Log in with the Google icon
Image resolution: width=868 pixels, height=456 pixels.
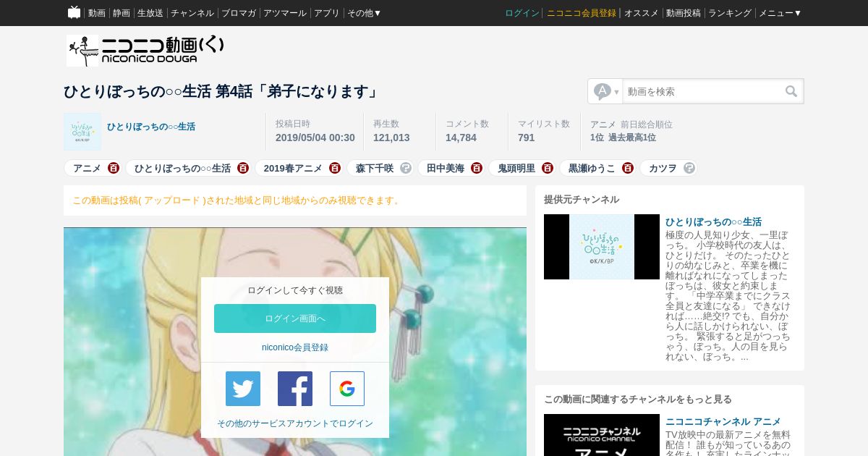click(x=347, y=389)
